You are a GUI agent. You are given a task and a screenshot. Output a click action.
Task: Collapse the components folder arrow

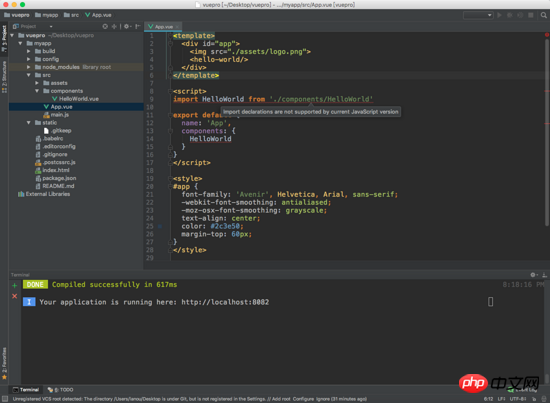[x=37, y=91]
